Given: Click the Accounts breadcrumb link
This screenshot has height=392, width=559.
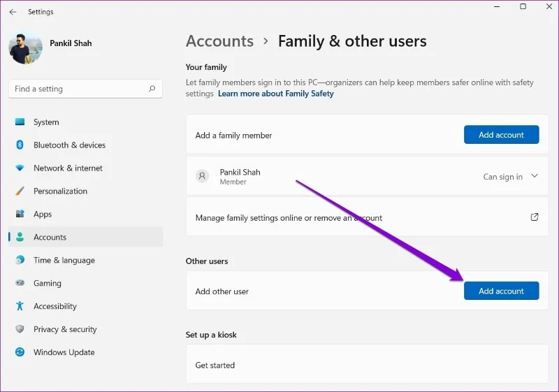Looking at the screenshot, I should pos(219,41).
